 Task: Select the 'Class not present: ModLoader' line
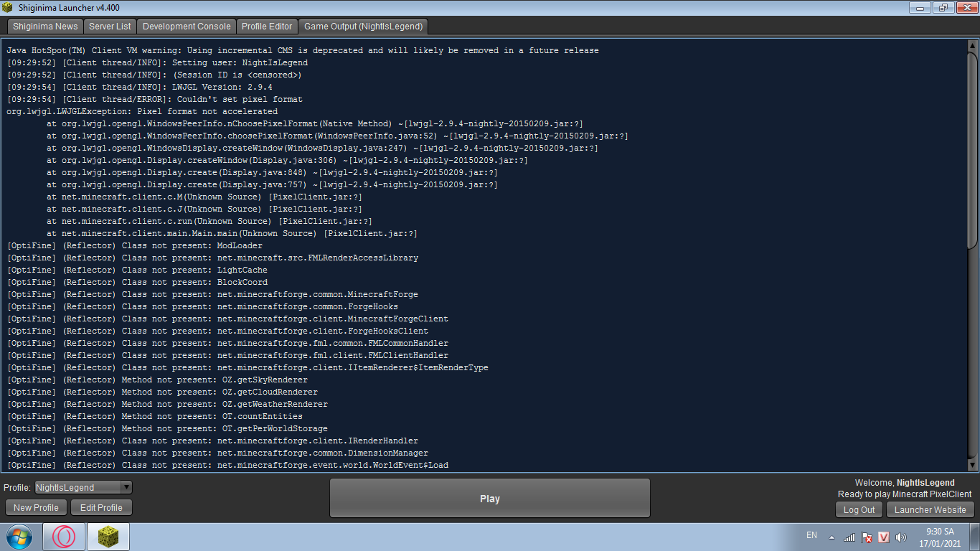(135, 246)
